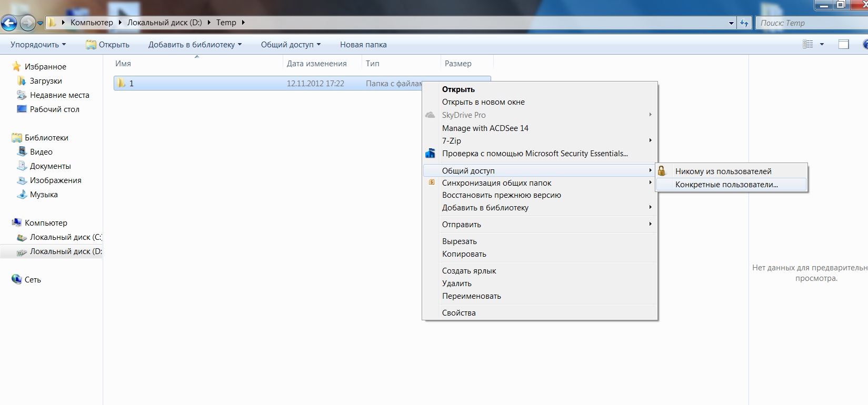This screenshot has height=405, width=868.
Task: Click the Синхронизация общих папок icon
Action: tap(432, 183)
